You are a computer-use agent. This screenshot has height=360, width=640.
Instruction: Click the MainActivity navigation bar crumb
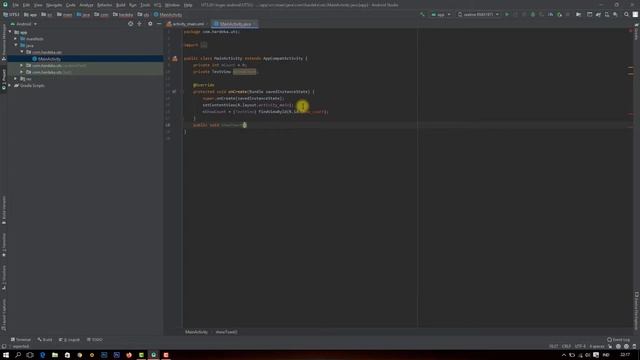click(x=168, y=15)
